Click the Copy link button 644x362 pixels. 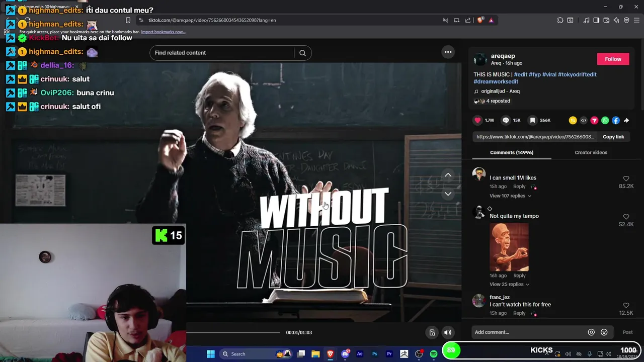[x=613, y=137]
